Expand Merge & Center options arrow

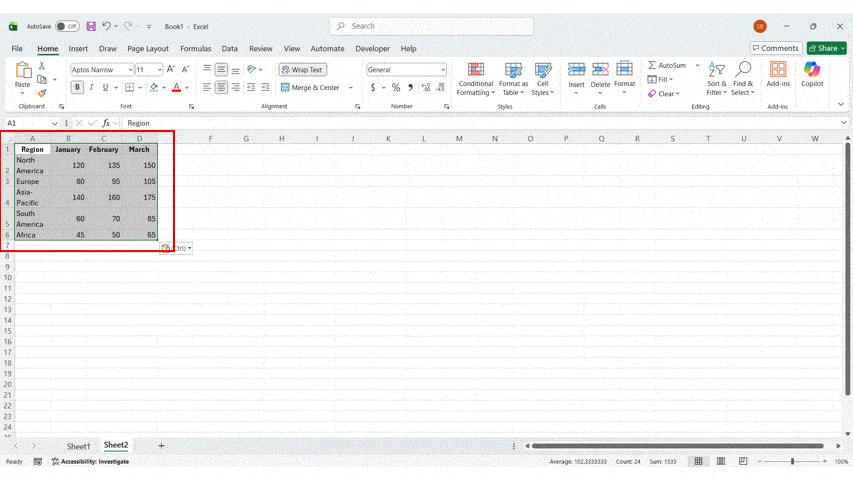tap(351, 87)
